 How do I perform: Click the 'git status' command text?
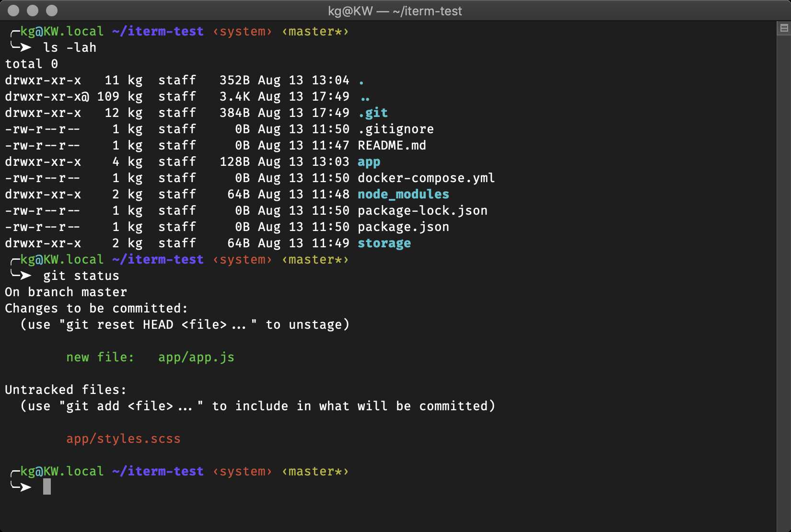pyautogui.click(x=81, y=276)
